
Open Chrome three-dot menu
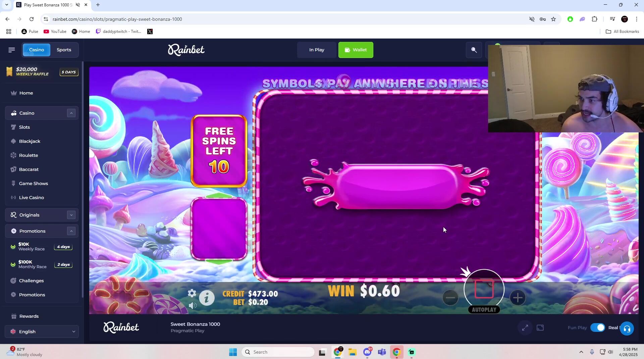(636, 19)
